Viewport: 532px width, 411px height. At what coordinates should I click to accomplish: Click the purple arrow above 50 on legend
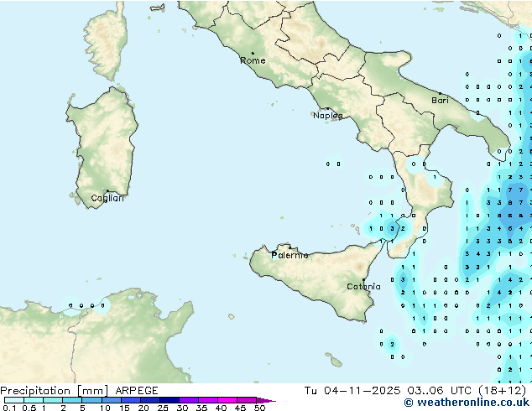(266, 401)
